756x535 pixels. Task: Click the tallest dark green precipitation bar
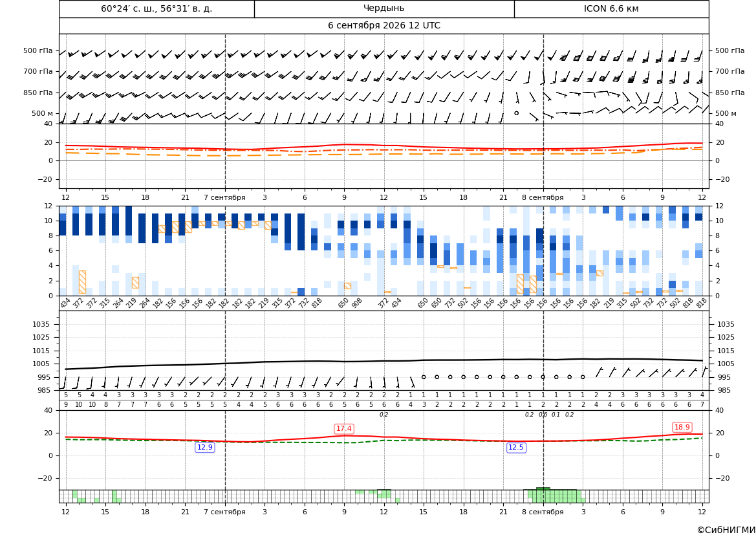click(x=543, y=488)
